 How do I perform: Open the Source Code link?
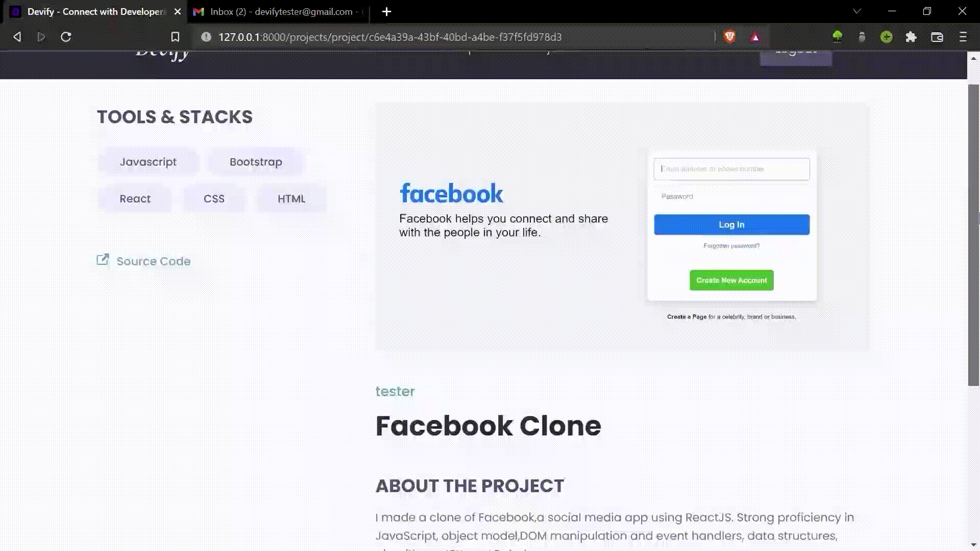pyautogui.click(x=153, y=261)
